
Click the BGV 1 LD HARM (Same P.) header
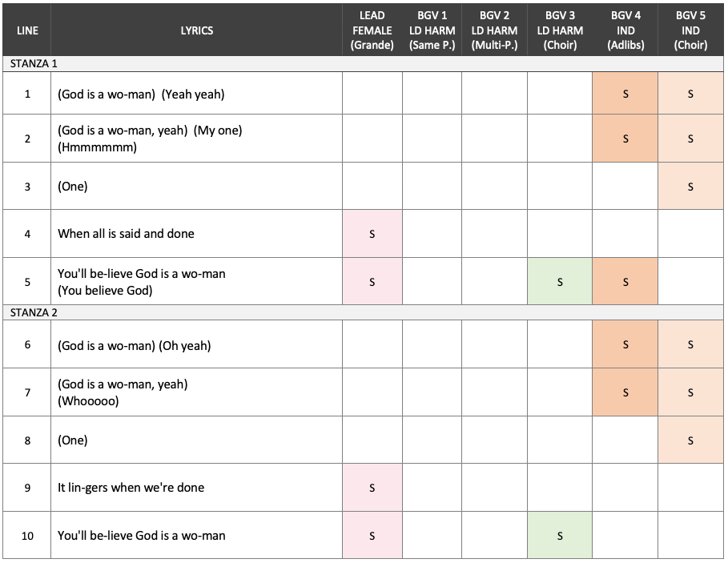(432, 30)
